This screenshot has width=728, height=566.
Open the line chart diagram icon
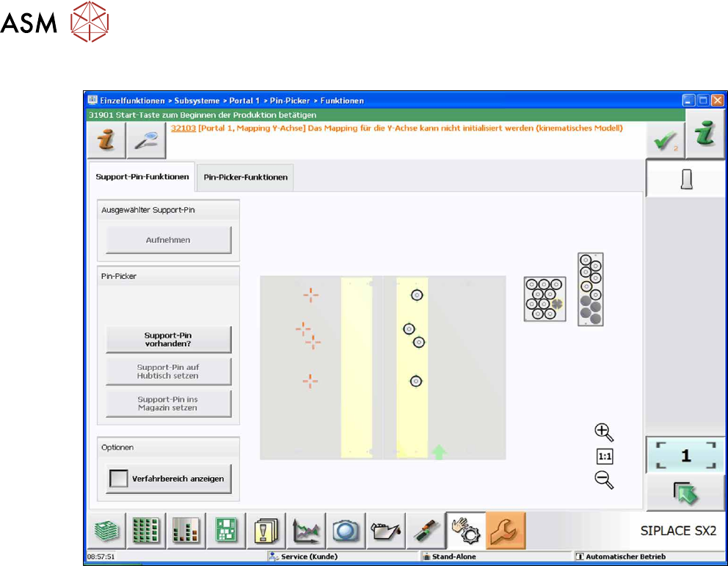click(306, 531)
